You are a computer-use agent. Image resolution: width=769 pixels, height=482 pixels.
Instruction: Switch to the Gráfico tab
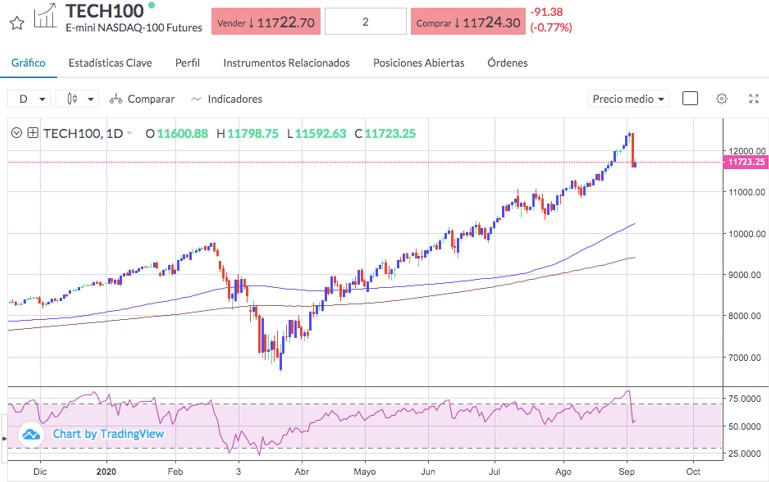click(x=28, y=63)
